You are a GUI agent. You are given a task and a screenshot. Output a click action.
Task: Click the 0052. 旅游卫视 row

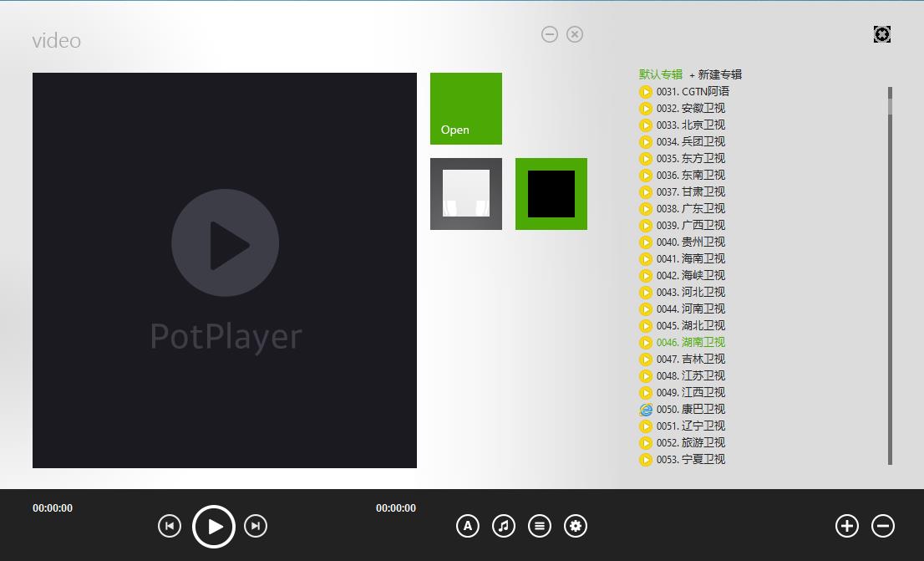[683, 442]
